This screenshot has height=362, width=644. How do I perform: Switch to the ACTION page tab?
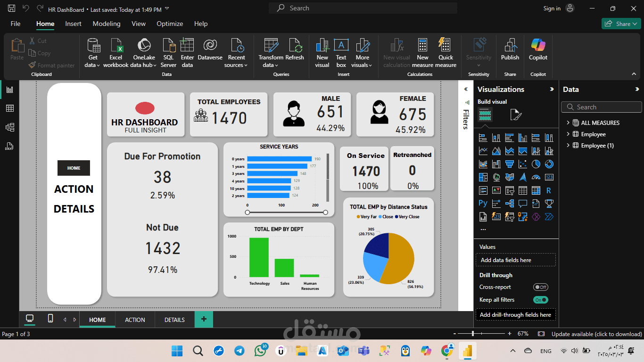(135, 320)
